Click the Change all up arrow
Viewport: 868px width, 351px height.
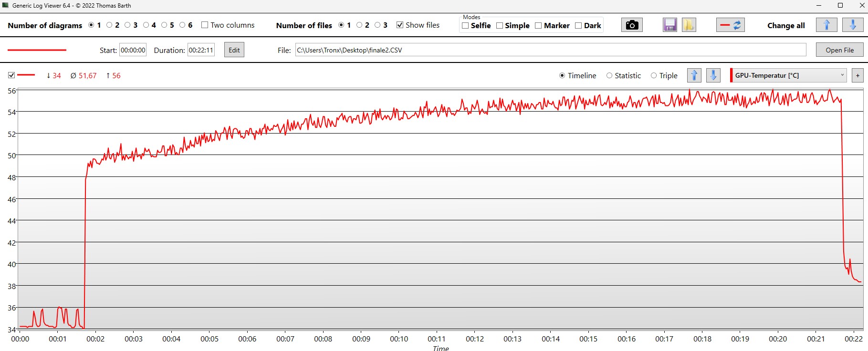pyautogui.click(x=826, y=25)
